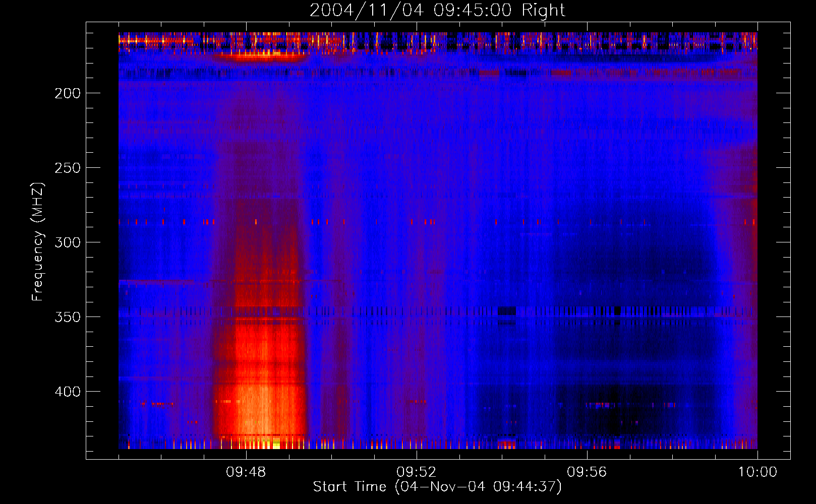Viewport: 816px width, 504px height.
Task: Click the 'Start Time (04-Nov-04 09:44:37)' label
Action: click(x=437, y=487)
